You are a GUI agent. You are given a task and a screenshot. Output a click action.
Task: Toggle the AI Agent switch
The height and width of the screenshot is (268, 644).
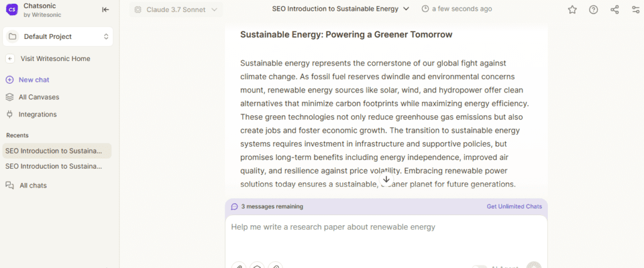[479, 267]
